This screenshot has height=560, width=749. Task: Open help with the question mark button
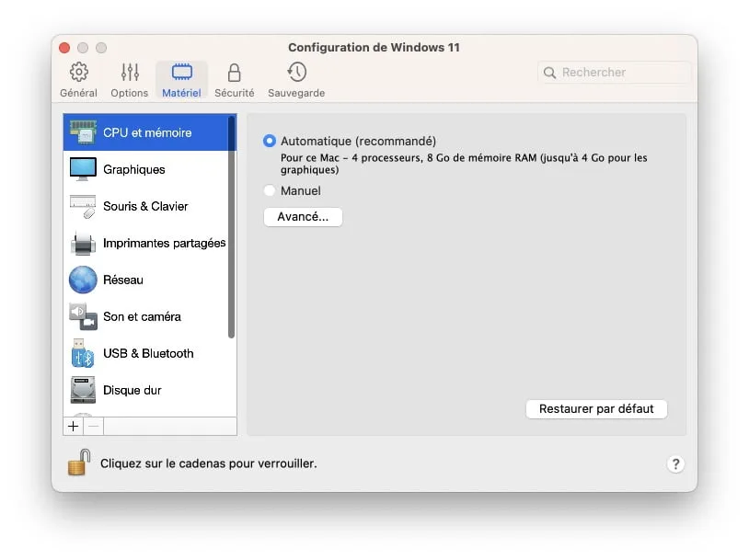(675, 464)
